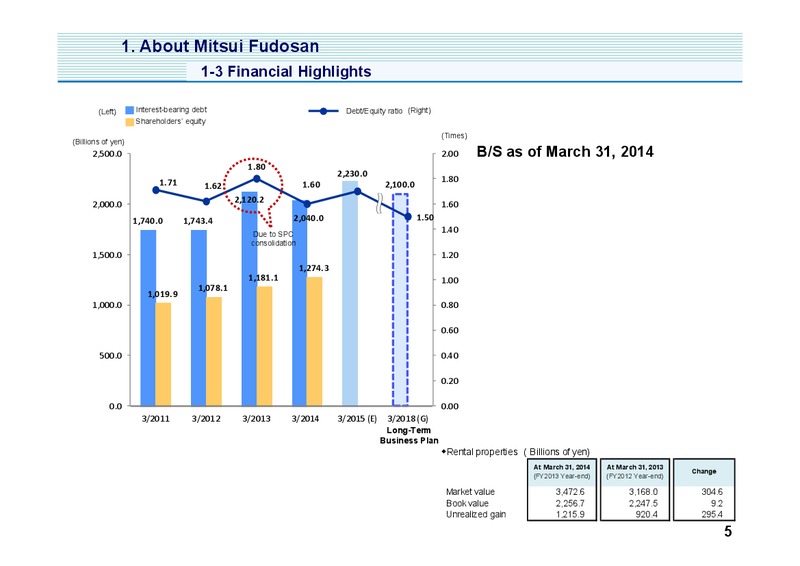Click the 1.62 ratio data label
Image resolution: width=800 pixels, height=566 pixels.
[213, 186]
